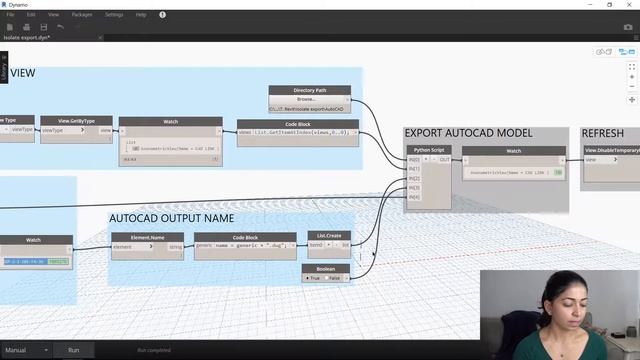Remove an input port on Python Script node

pos(434,159)
